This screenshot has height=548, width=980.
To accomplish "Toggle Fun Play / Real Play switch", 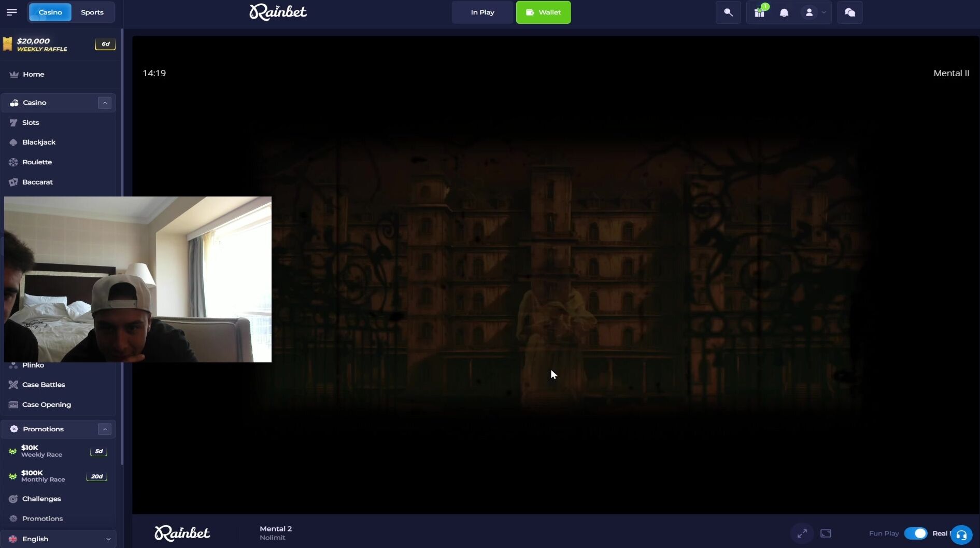I will pos(916,533).
